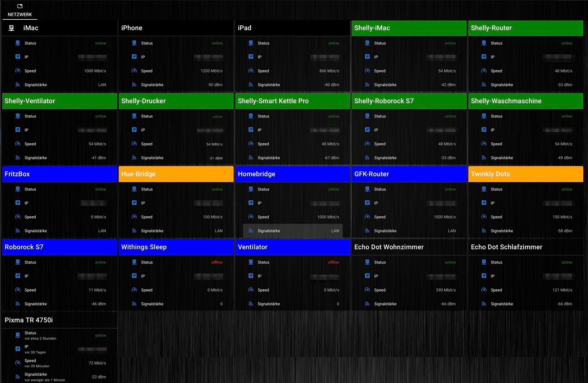Image resolution: width=588 pixels, height=383 pixels.
Task: Click -33 dBm value in Shelly-Router card
Action: (564, 84)
